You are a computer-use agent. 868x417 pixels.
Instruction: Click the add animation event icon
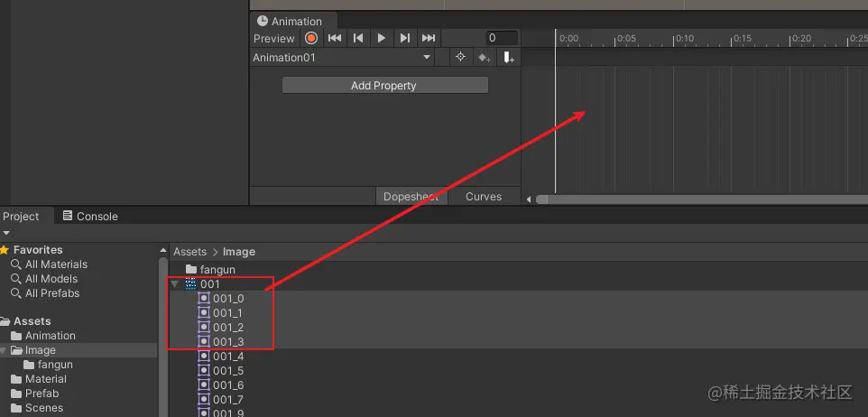click(509, 58)
